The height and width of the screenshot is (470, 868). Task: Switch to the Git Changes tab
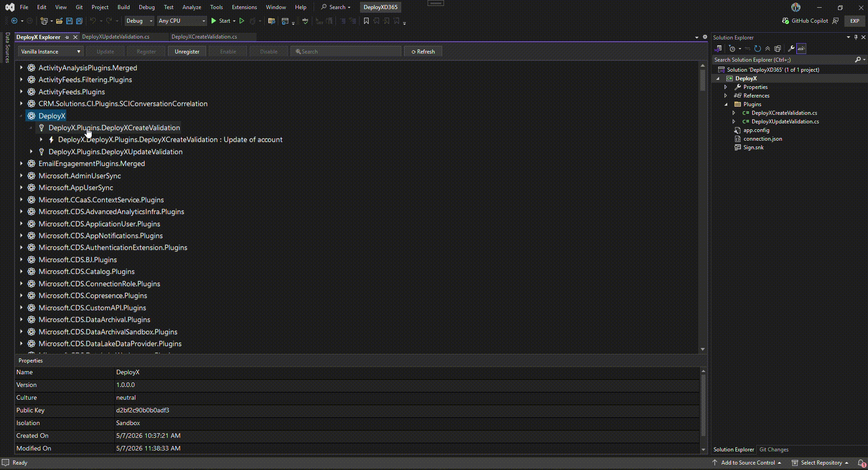point(774,450)
